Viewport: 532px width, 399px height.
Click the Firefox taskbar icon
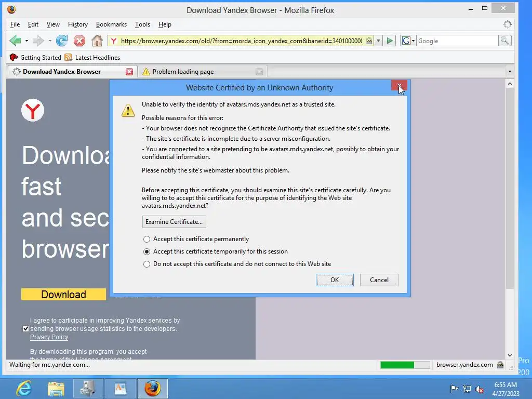(153, 389)
